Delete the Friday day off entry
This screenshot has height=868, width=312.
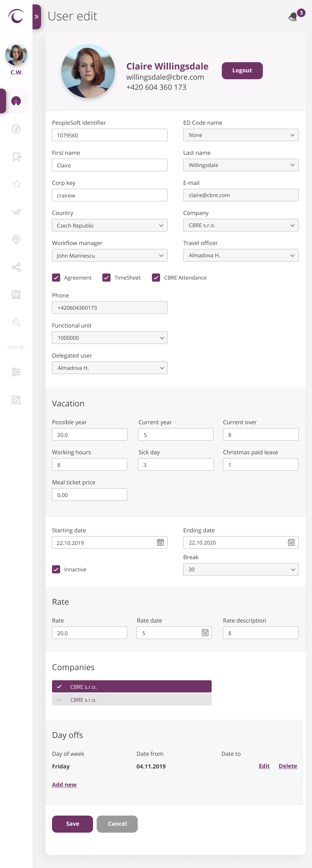click(288, 766)
